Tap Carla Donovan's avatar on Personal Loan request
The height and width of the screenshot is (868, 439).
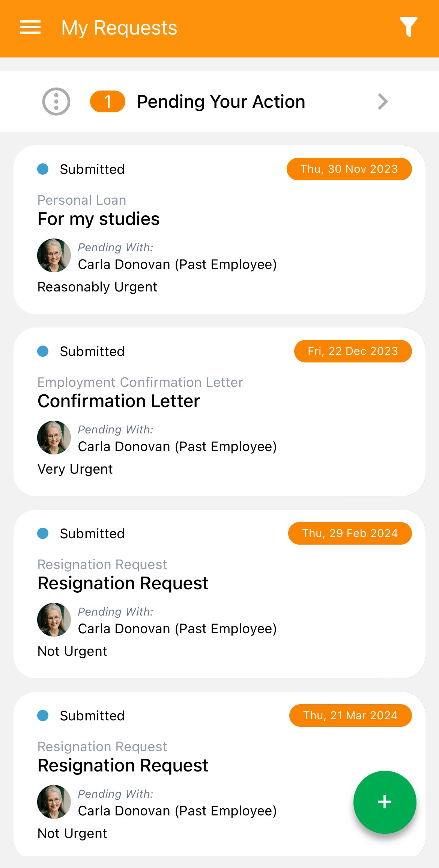54,255
